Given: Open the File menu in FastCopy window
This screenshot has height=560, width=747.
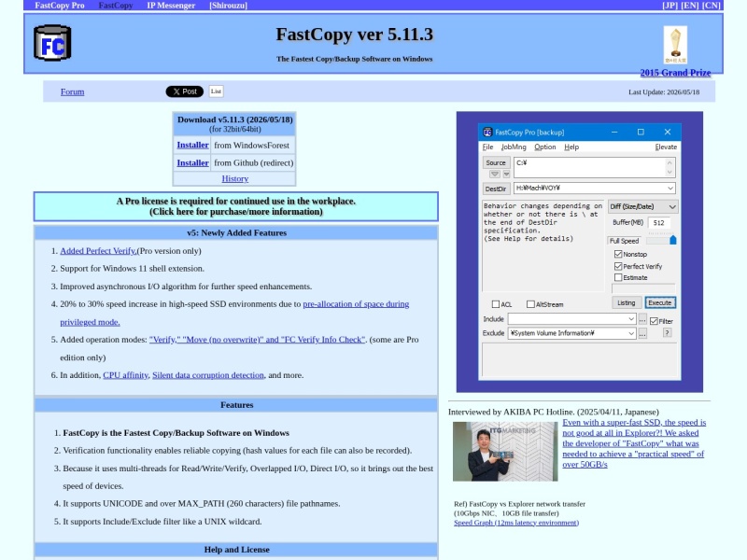Looking at the screenshot, I should click(x=487, y=147).
